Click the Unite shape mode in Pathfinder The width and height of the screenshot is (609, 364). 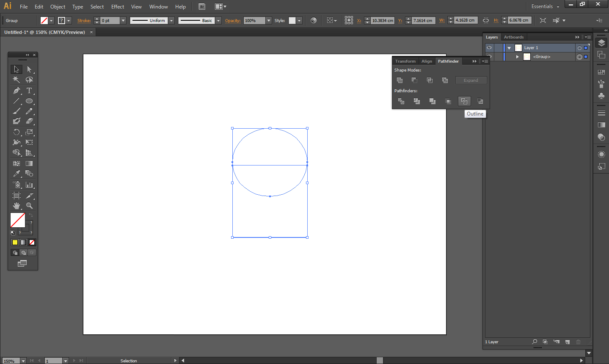coord(400,80)
